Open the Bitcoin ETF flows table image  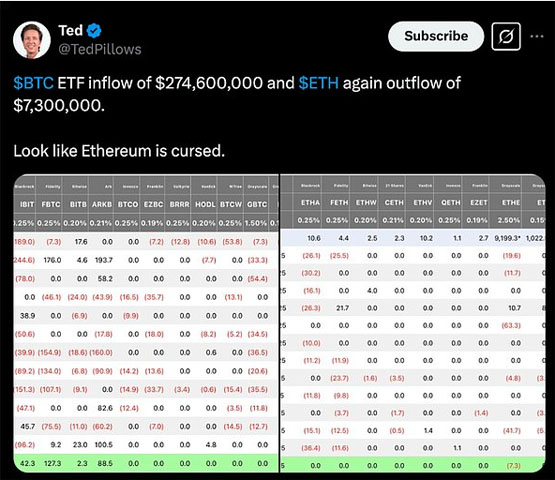pyautogui.click(x=146, y=324)
